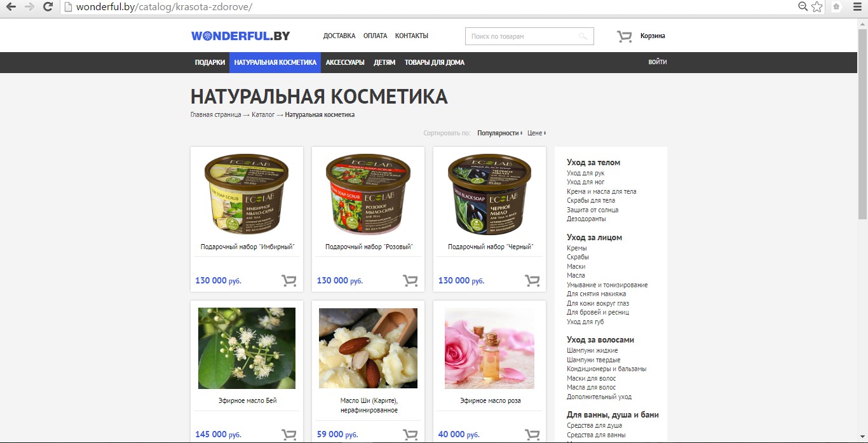The image size is (868, 443).
Task: Add "Имбирный" gift set to cart
Action: [x=289, y=280]
